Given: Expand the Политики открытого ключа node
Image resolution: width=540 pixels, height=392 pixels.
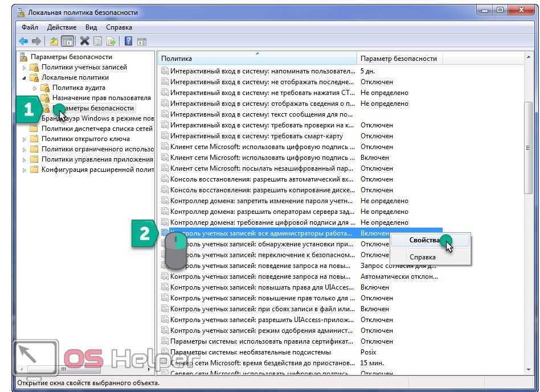Looking at the screenshot, I should pos(24,139).
